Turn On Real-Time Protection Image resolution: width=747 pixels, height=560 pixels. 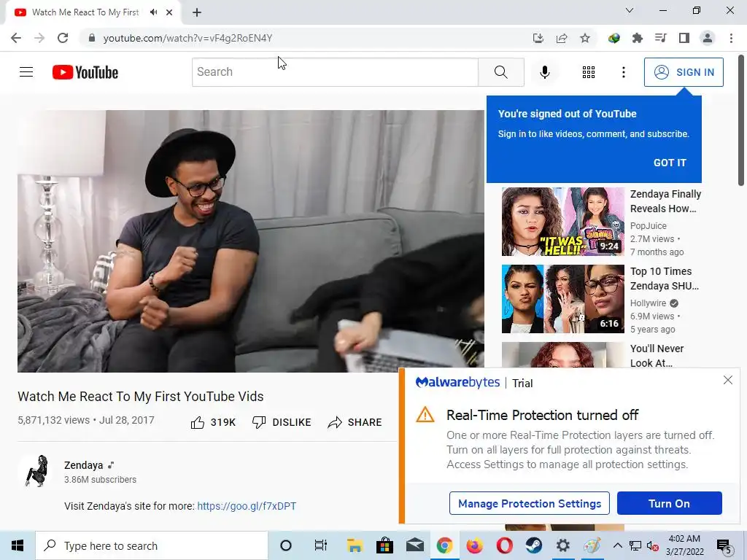(x=670, y=503)
